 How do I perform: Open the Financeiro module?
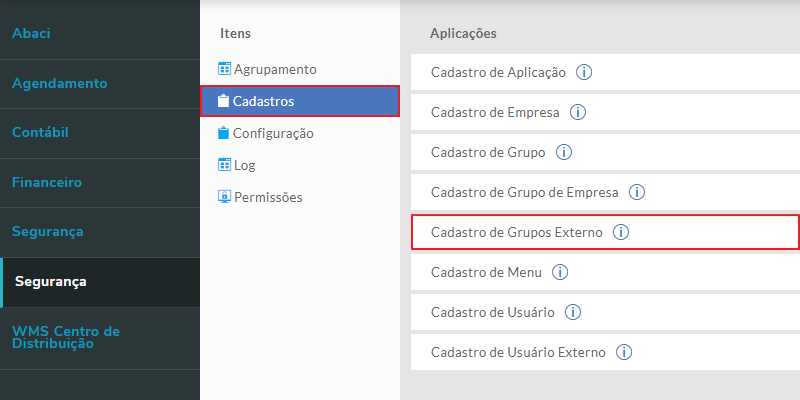click(47, 182)
